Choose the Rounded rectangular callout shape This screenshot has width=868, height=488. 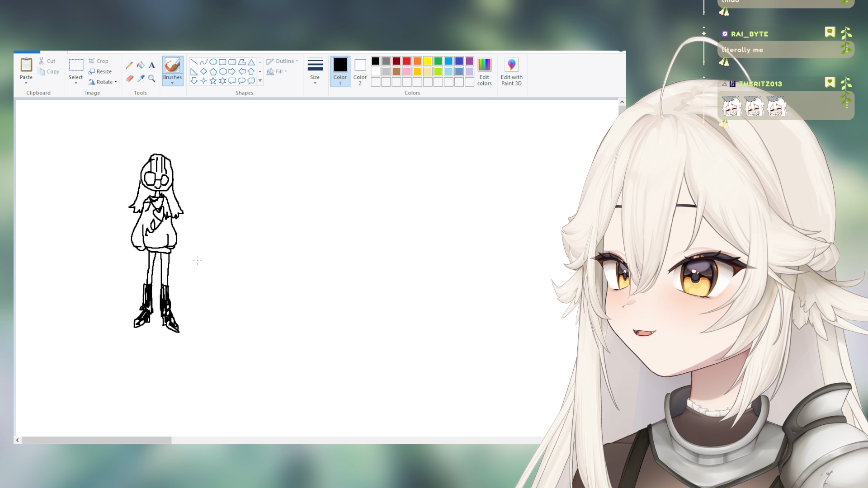tap(232, 81)
